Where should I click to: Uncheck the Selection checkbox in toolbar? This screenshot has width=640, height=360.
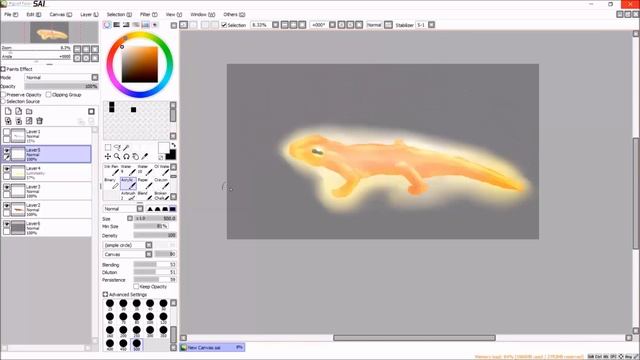point(224,25)
